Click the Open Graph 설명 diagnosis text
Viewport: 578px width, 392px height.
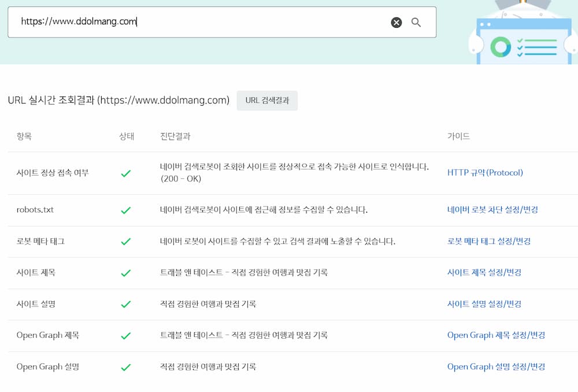[208, 367]
